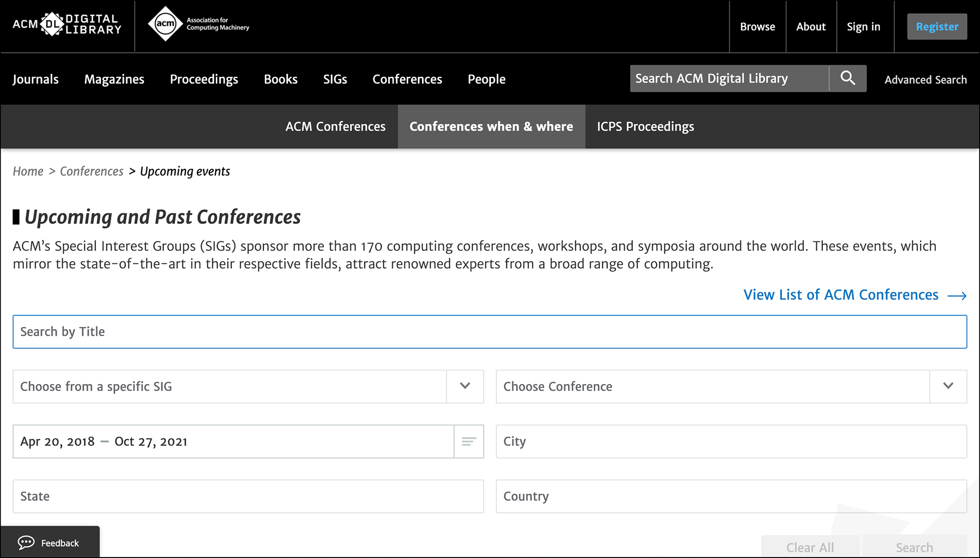Click the magnifier search icon button
Viewport: 980px width, 558px height.
click(848, 78)
